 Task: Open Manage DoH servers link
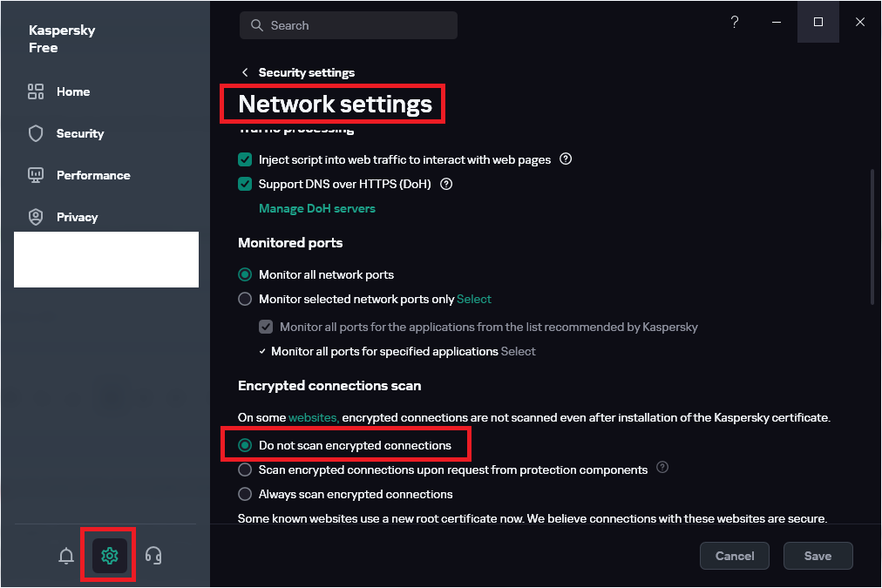point(316,208)
